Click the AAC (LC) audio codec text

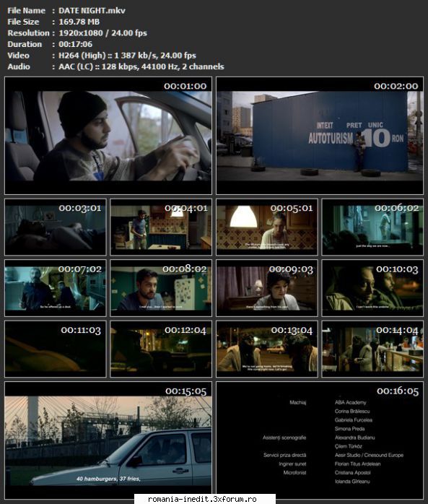pyautogui.click(x=76, y=67)
